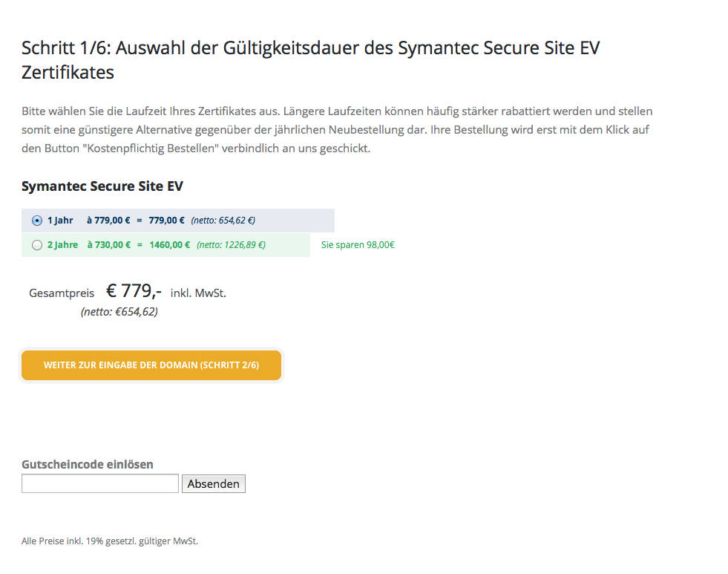Click '(netto: 1226,89 €)' in 2 Jahre row
The image size is (728, 574).
(x=231, y=245)
